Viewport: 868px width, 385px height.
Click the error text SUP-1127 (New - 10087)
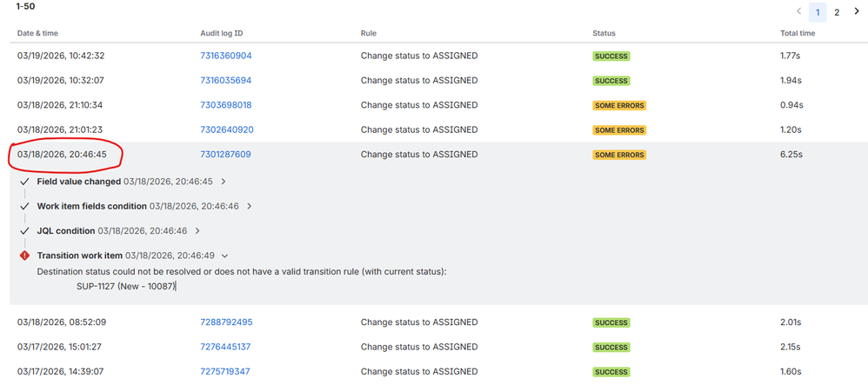pyautogui.click(x=125, y=286)
